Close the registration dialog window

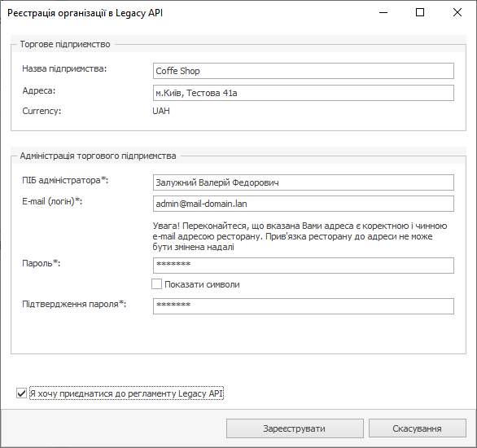point(457,12)
